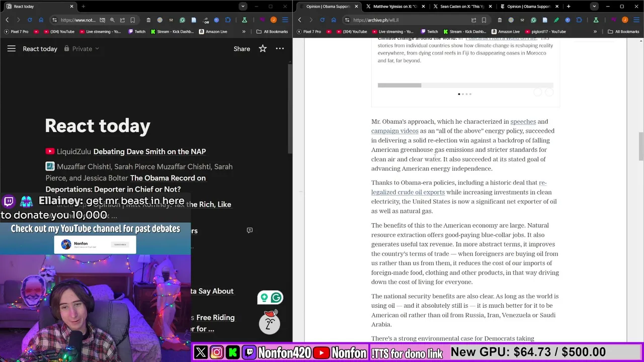
Task: Open Amazon Live bookmark in left window
Action: (x=213, y=31)
